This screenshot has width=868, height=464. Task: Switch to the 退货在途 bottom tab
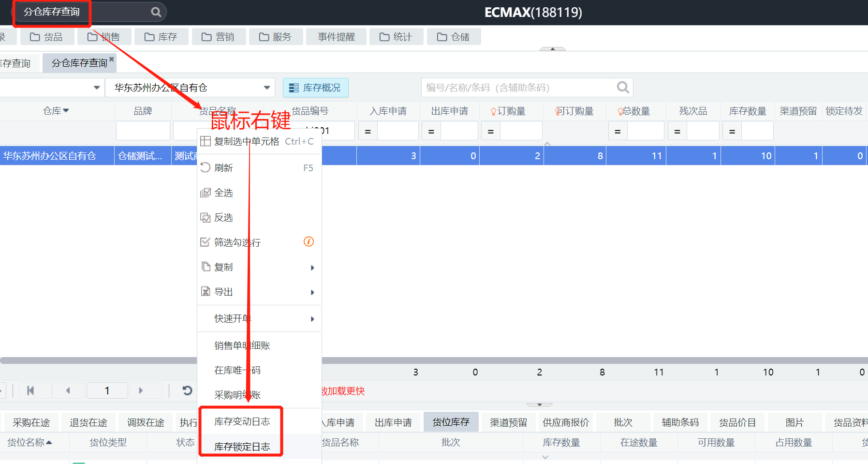[88, 422]
